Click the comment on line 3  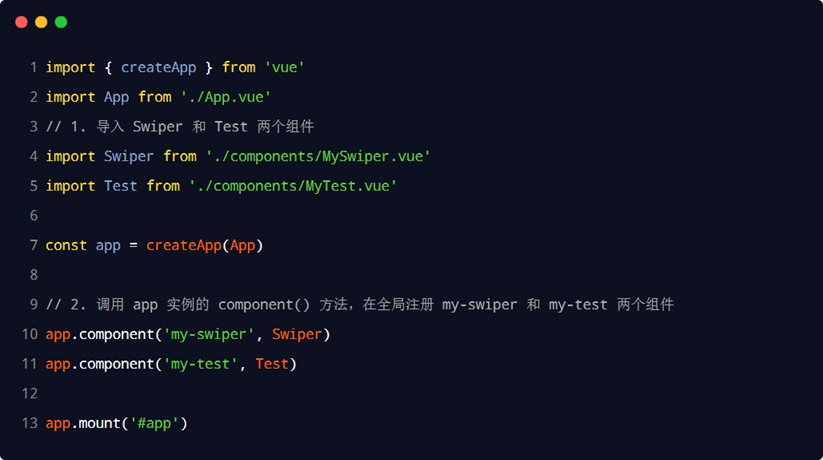pyautogui.click(x=180, y=127)
